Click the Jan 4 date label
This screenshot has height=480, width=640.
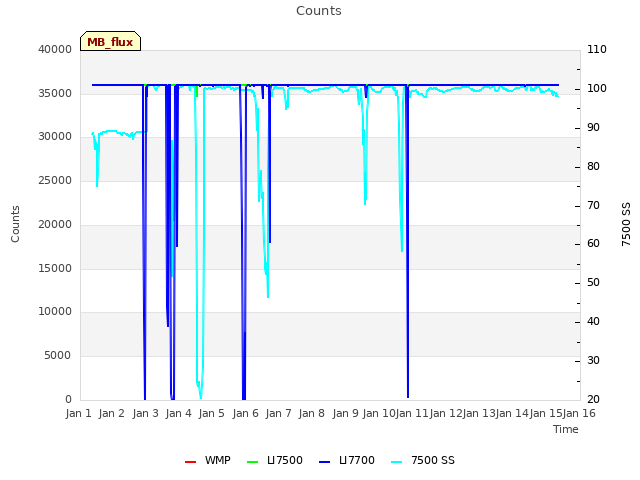178,413
